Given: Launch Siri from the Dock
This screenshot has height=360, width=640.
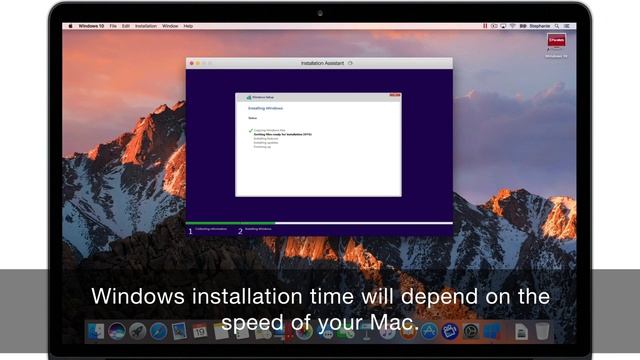Looking at the screenshot, I should pos(117,331).
